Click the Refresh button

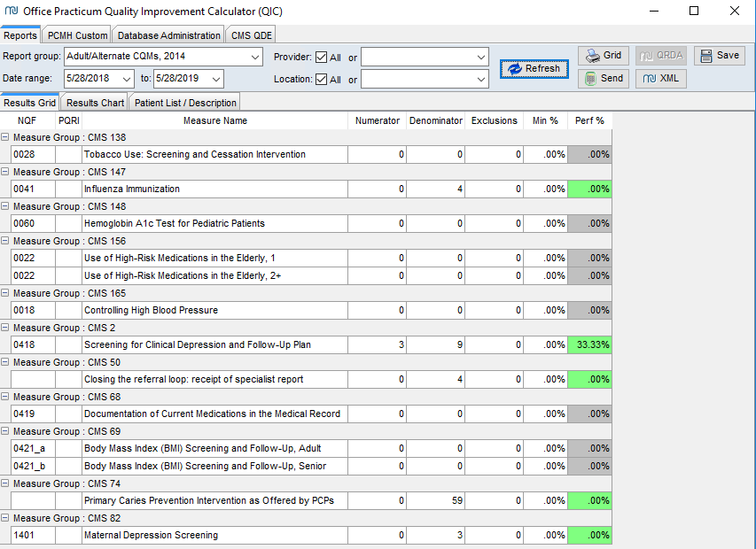tap(534, 68)
